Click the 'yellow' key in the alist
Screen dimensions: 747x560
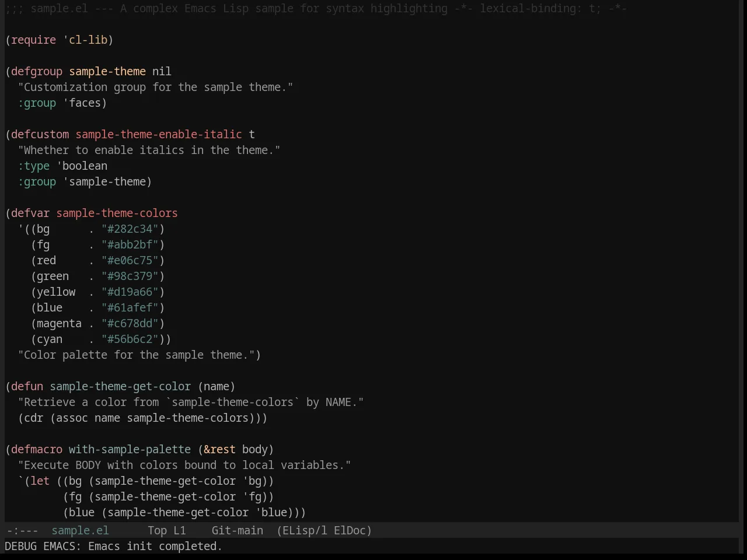click(x=56, y=292)
